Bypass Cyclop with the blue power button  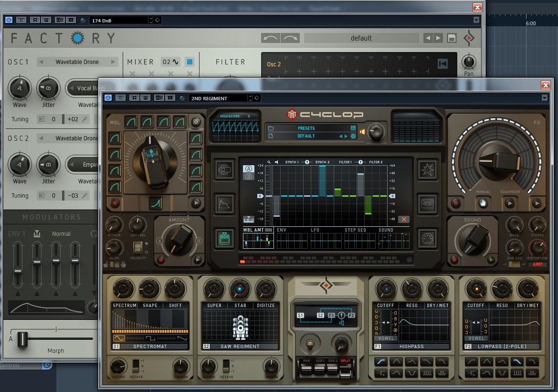[108, 97]
